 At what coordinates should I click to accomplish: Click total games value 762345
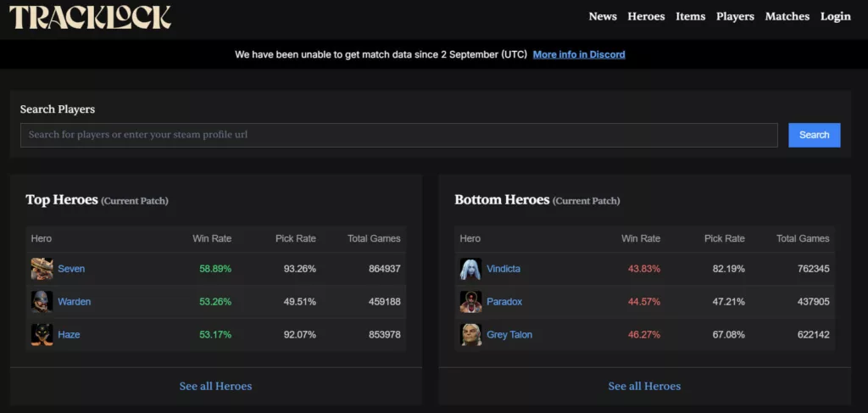(x=814, y=269)
